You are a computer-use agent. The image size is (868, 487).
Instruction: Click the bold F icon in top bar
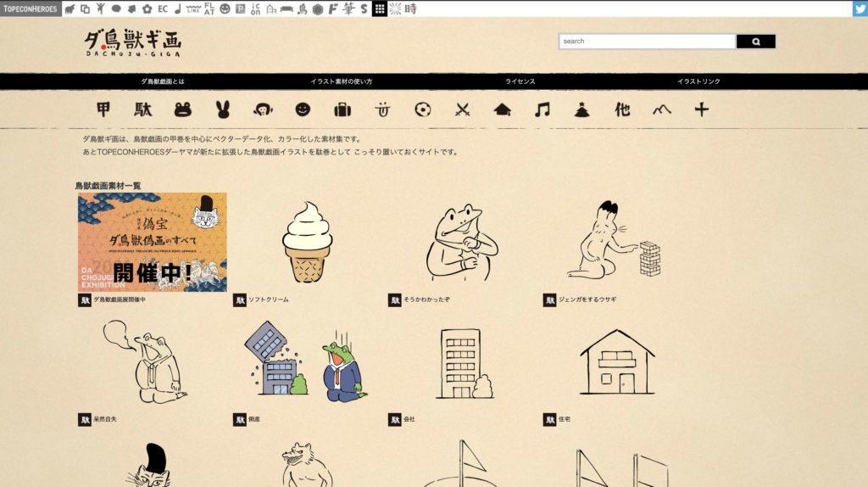(332, 8)
